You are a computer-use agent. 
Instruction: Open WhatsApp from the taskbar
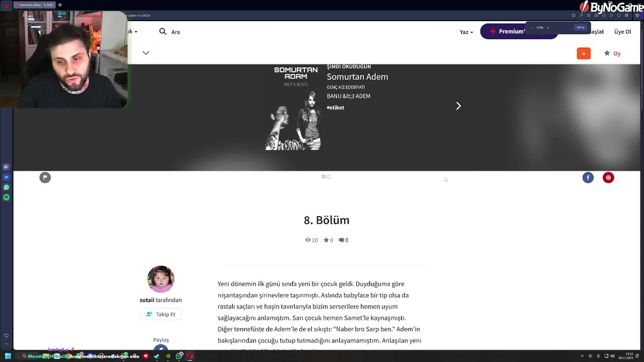[x=179, y=356]
